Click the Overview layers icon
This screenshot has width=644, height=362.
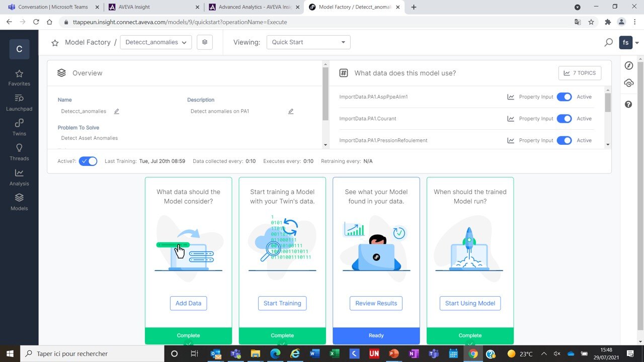(61, 73)
